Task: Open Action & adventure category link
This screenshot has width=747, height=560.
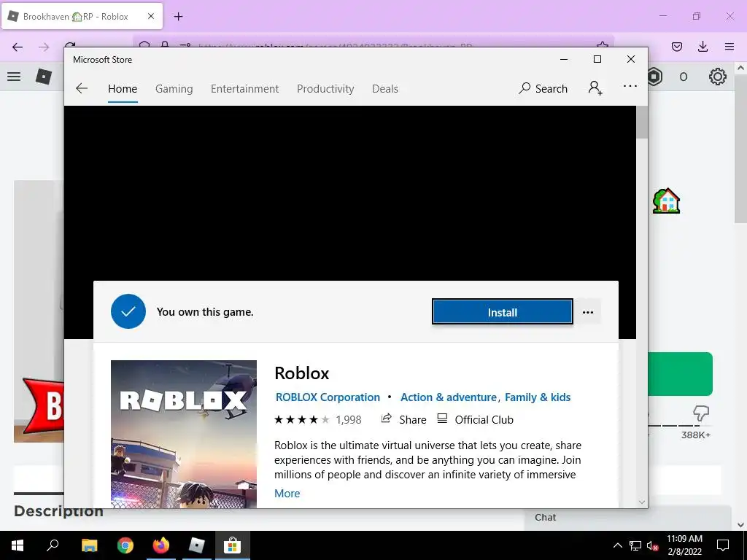Action: [x=449, y=397]
